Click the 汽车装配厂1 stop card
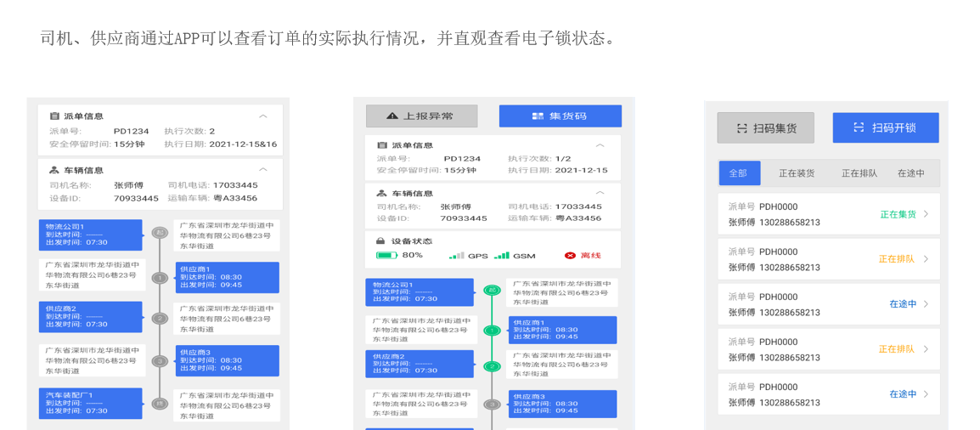Image resolution: width=980 pixels, height=430 pixels. point(91,404)
